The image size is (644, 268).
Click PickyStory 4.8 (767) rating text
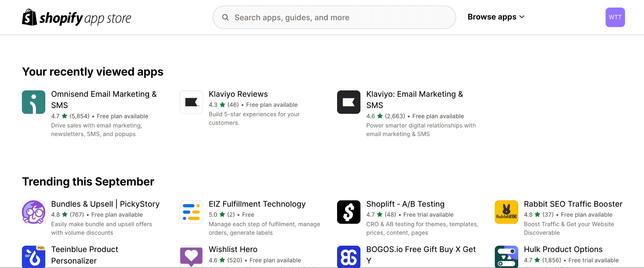click(x=97, y=215)
